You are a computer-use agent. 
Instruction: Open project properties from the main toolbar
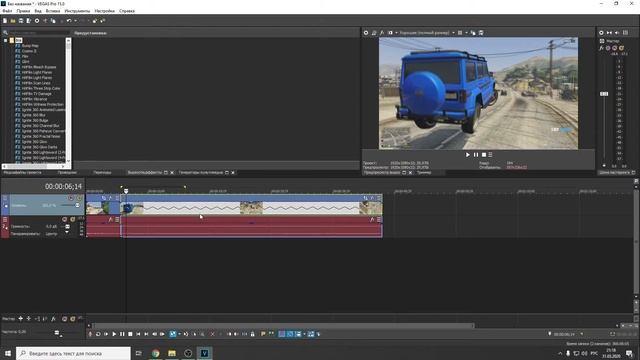tap(37, 21)
